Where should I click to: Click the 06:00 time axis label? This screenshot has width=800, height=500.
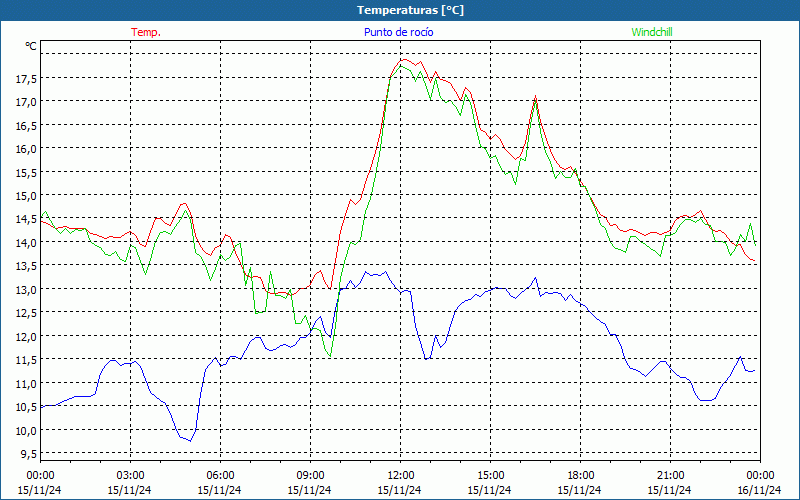(220, 476)
